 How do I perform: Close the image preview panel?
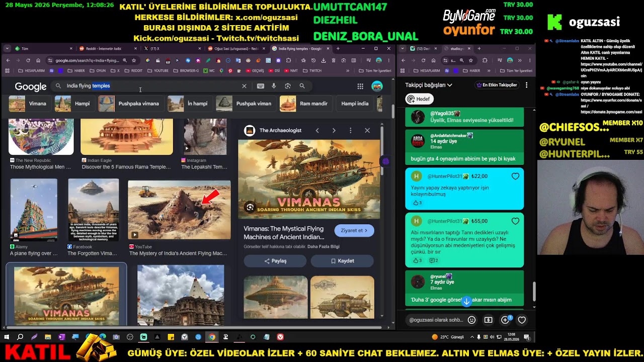point(367,130)
